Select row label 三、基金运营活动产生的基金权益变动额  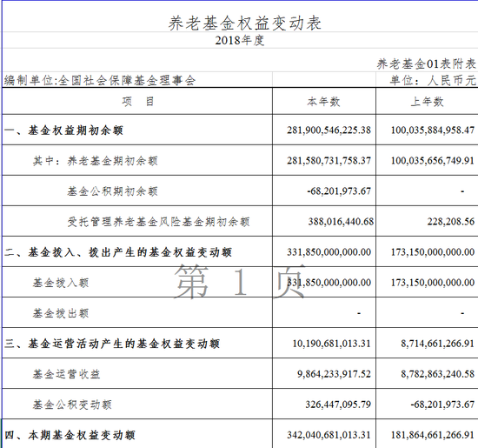tap(112, 344)
